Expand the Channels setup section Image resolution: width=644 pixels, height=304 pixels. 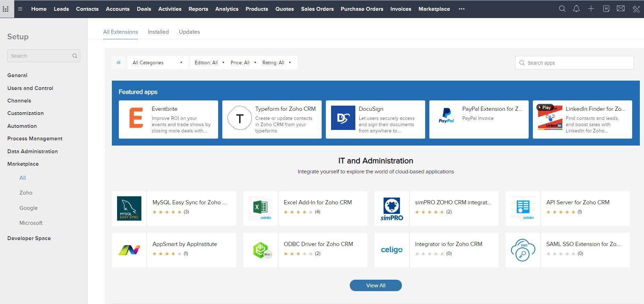pos(19,101)
